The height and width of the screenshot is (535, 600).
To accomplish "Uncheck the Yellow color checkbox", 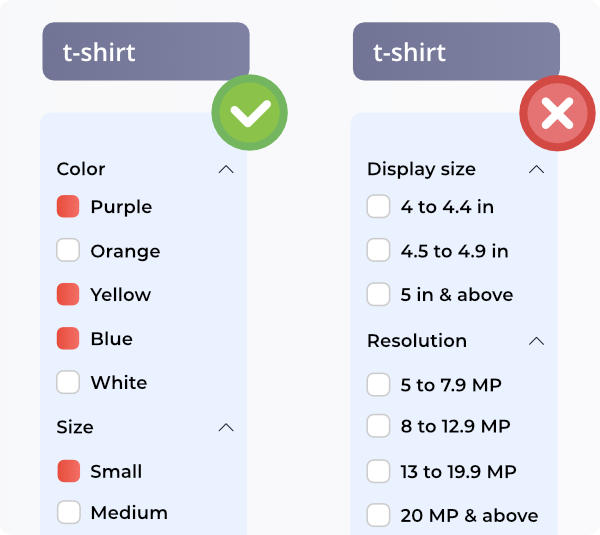I will click(x=68, y=295).
